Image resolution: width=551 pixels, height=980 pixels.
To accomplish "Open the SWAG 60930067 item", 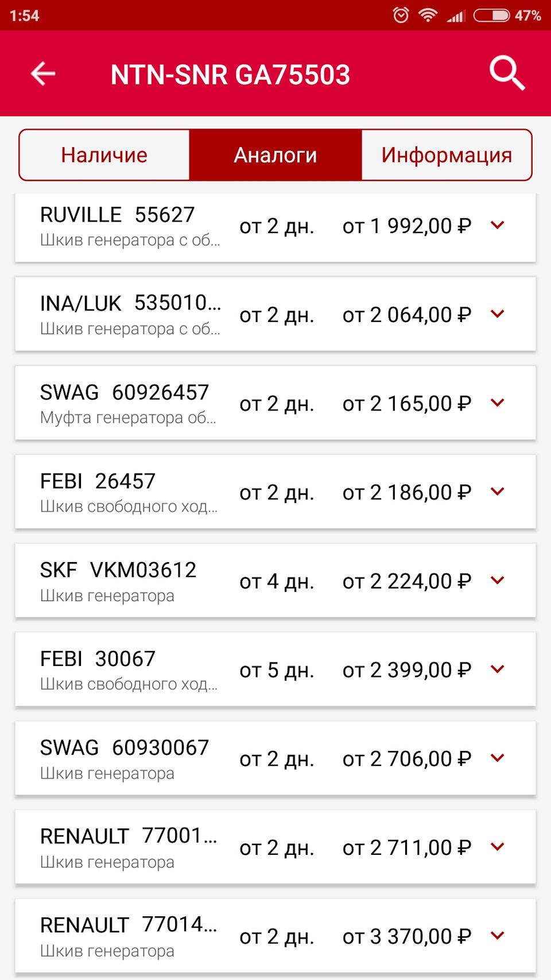I will (125, 758).
